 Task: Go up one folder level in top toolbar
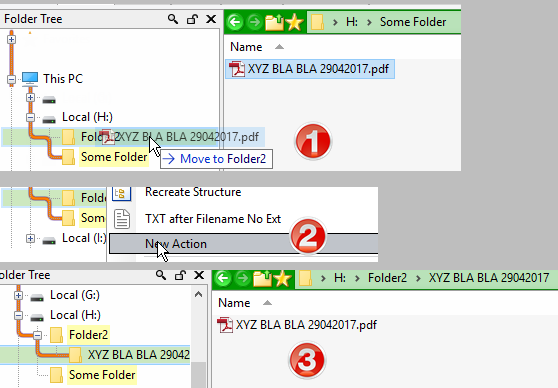pyautogui.click(x=274, y=22)
